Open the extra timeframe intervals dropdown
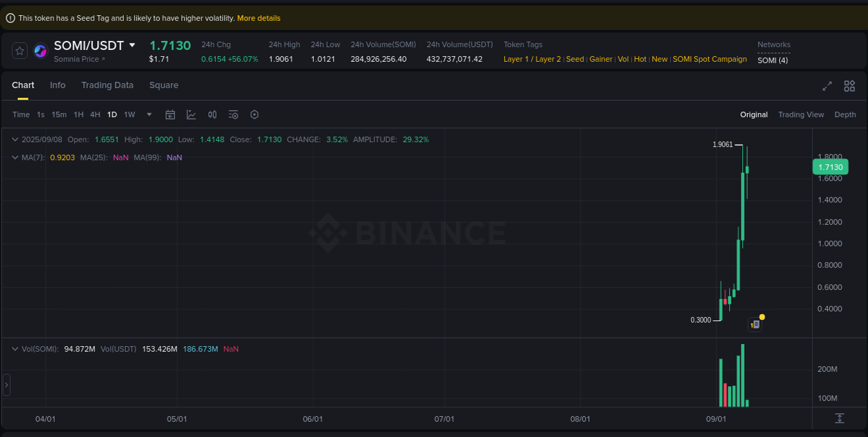This screenshot has width=868, height=437. (148, 114)
